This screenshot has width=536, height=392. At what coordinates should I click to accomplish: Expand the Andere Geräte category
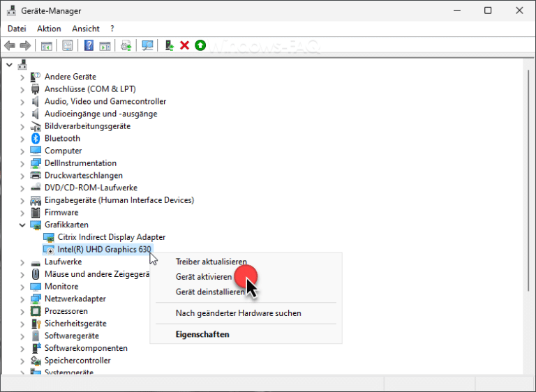tap(22, 77)
